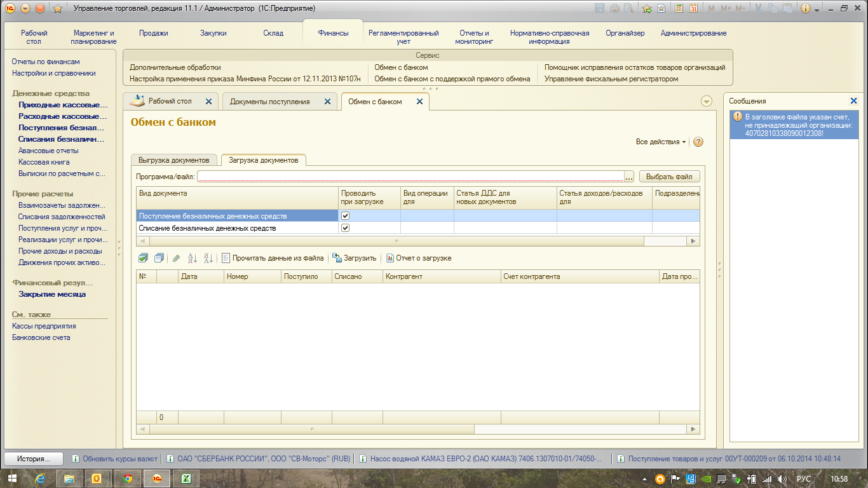The width and height of the screenshot is (868, 488).
Task: Expand the Все действия dropdown
Action: click(x=661, y=142)
